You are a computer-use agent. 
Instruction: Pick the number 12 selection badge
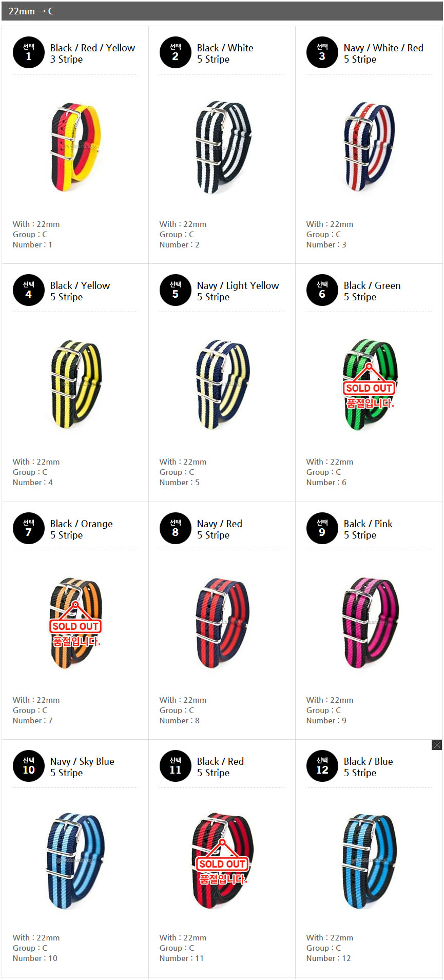(322, 766)
